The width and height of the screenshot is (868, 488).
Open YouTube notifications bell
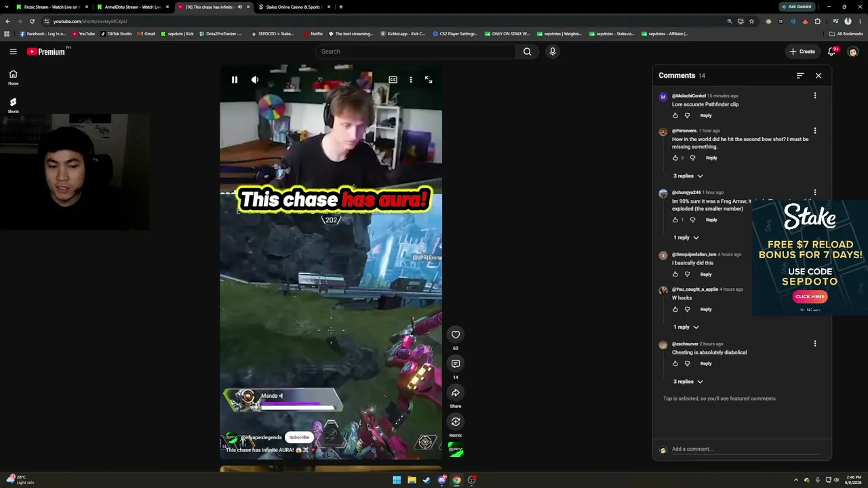[x=832, y=52]
